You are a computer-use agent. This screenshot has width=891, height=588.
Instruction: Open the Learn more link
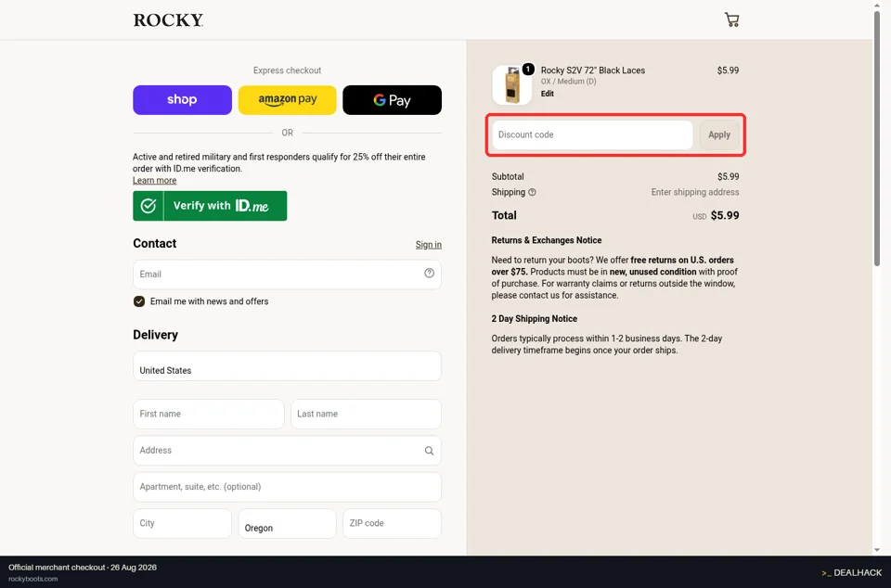[x=155, y=181]
